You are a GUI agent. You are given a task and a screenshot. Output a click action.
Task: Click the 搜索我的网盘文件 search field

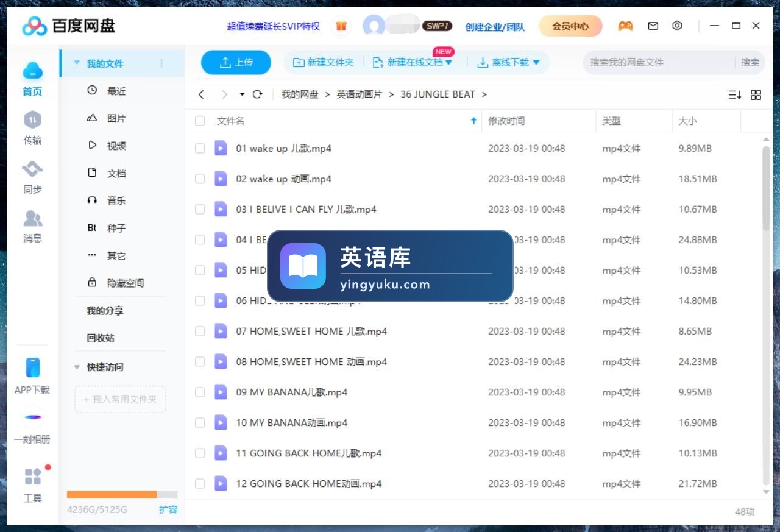pos(660,62)
